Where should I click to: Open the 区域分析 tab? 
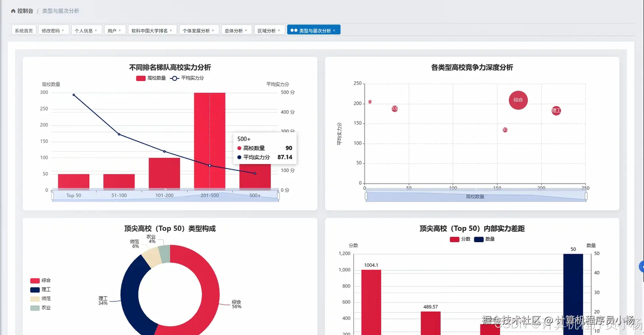point(266,31)
